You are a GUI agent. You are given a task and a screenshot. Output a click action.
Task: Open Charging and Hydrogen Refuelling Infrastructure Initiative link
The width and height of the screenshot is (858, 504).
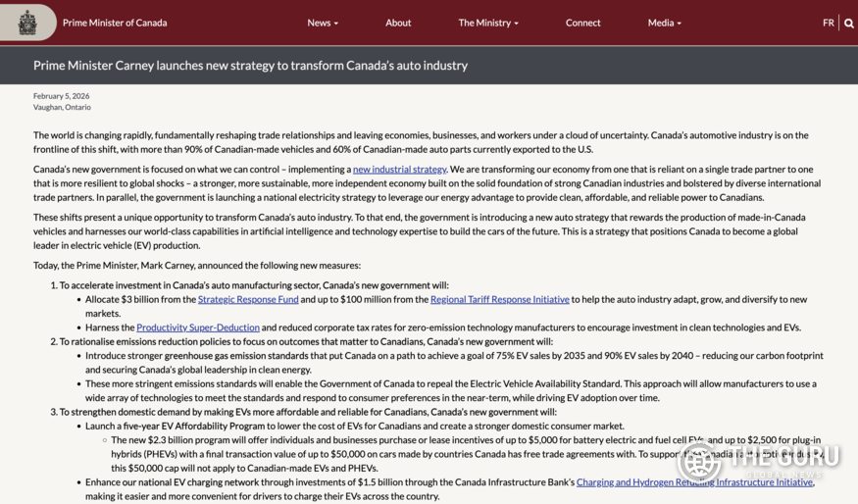pyautogui.click(x=694, y=482)
